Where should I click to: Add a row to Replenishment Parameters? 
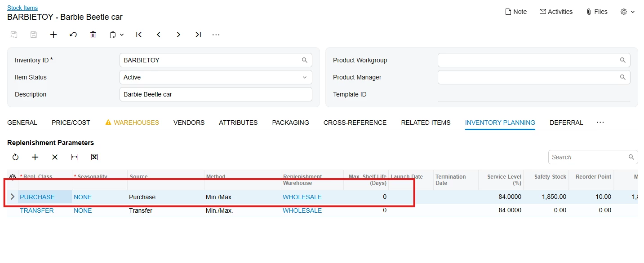tap(35, 157)
